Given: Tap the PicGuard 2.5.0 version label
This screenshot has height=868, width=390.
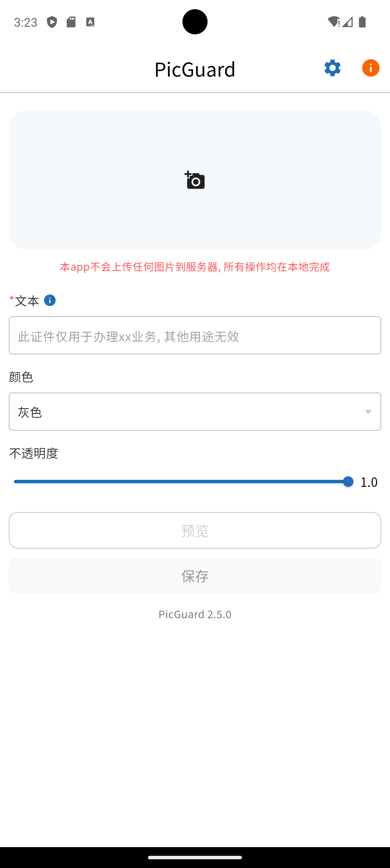Looking at the screenshot, I should pyautogui.click(x=195, y=614).
